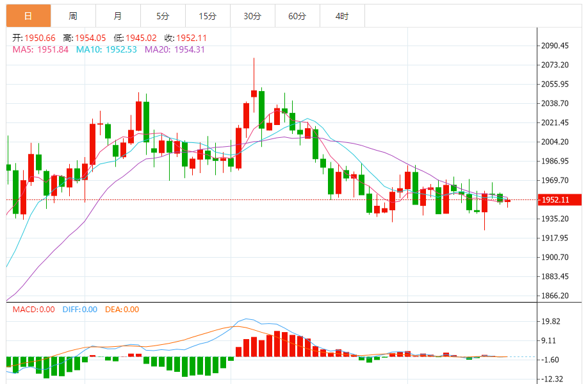Click the 1969.70 price axis label
The width and height of the screenshot is (588, 384).
(555, 180)
